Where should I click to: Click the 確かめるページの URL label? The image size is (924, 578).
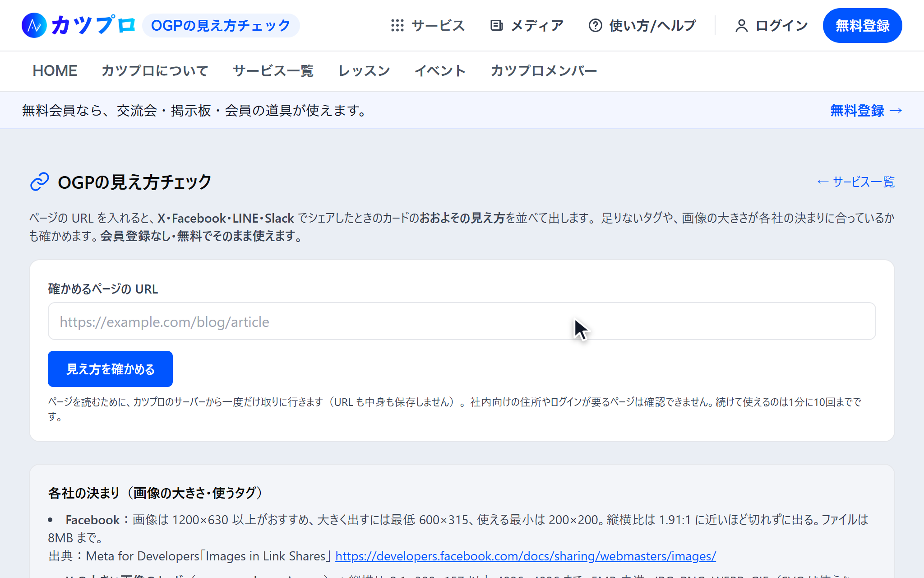pyautogui.click(x=103, y=289)
